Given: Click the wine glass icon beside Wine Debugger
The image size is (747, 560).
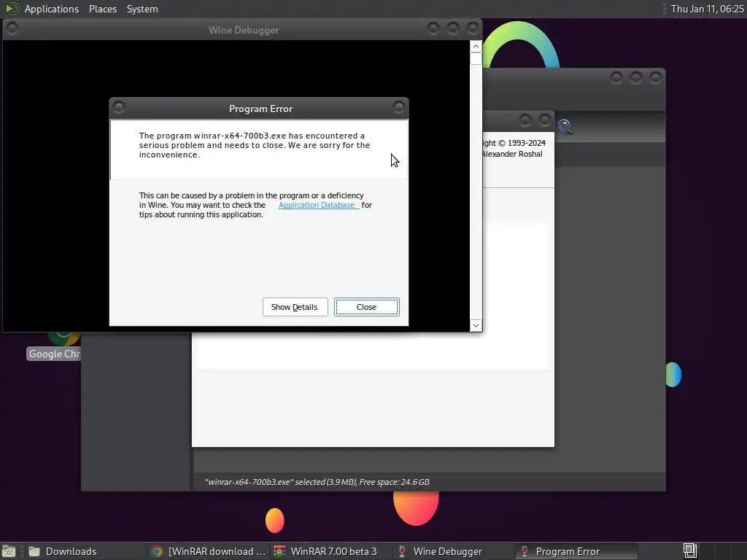Looking at the screenshot, I should [402, 551].
